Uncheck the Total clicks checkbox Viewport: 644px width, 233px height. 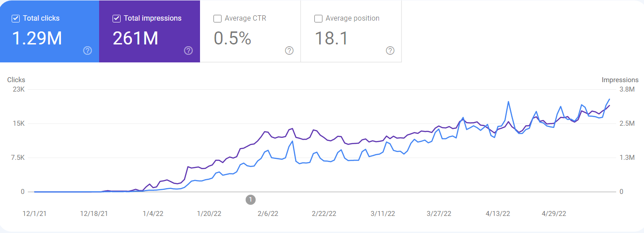pyautogui.click(x=16, y=18)
